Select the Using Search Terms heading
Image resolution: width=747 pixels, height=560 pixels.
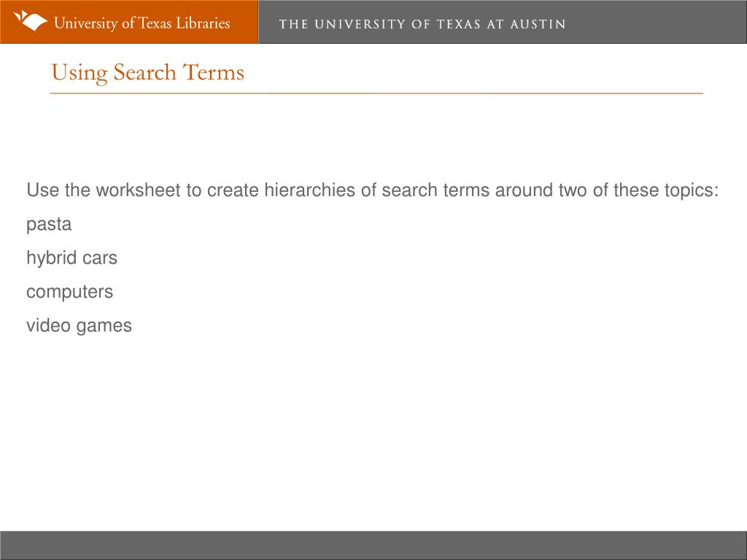[x=147, y=73]
